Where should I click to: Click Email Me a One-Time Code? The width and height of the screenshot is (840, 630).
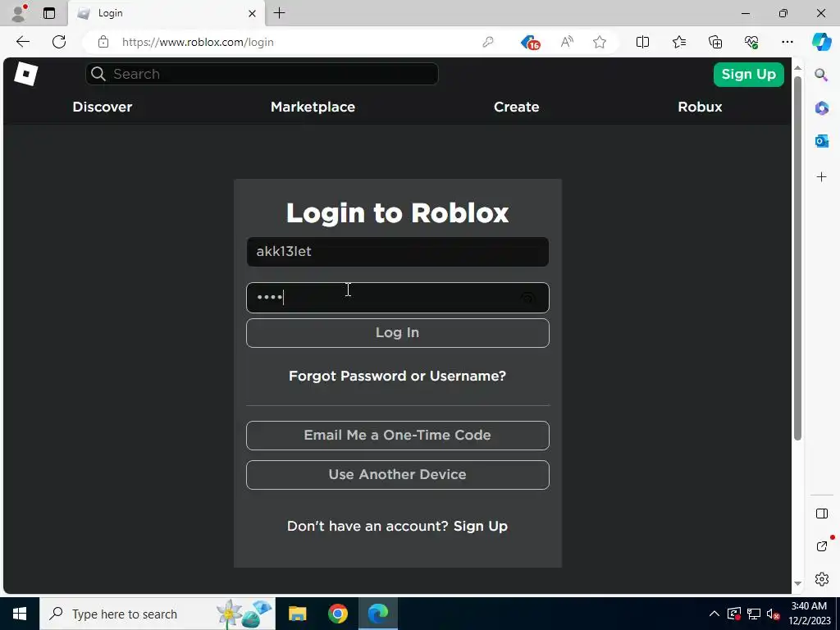coord(398,435)
